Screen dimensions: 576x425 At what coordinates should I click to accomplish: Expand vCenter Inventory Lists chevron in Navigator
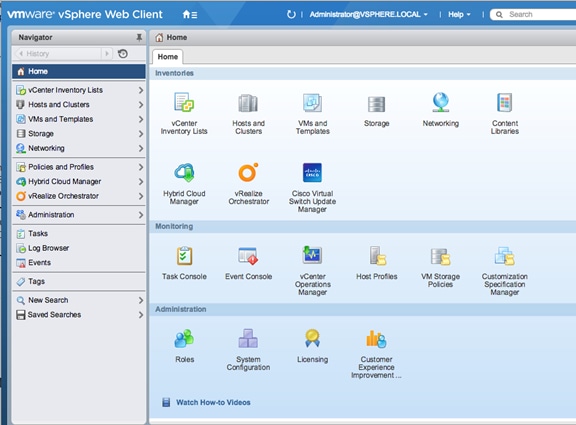point(141,90)
